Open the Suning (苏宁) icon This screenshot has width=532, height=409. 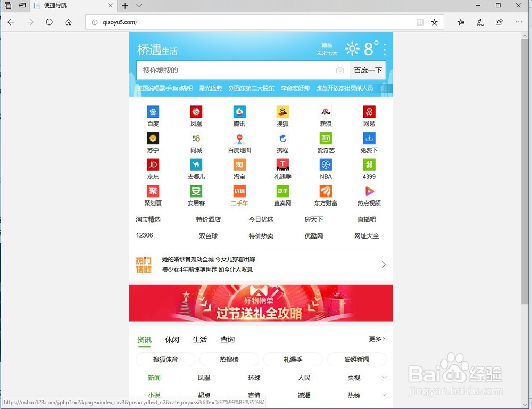[x=153, y=138]
